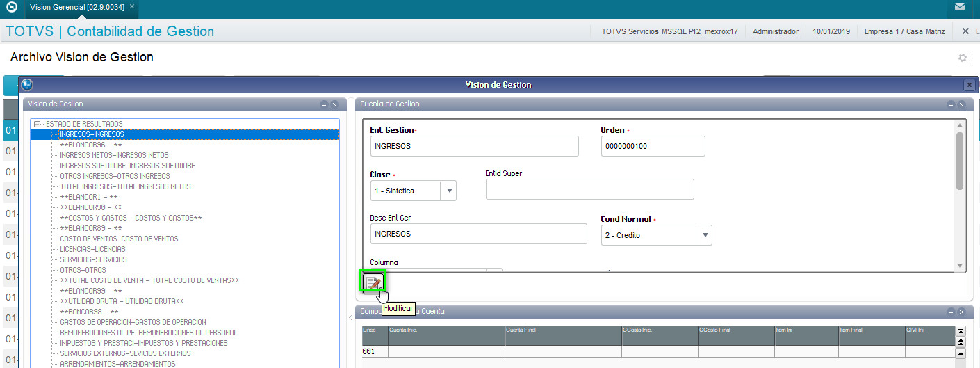Viewport: 980px width, 368px height.
Task: Open the settings gear in Archivo Vision de Gestion
Action: (963, 58)
